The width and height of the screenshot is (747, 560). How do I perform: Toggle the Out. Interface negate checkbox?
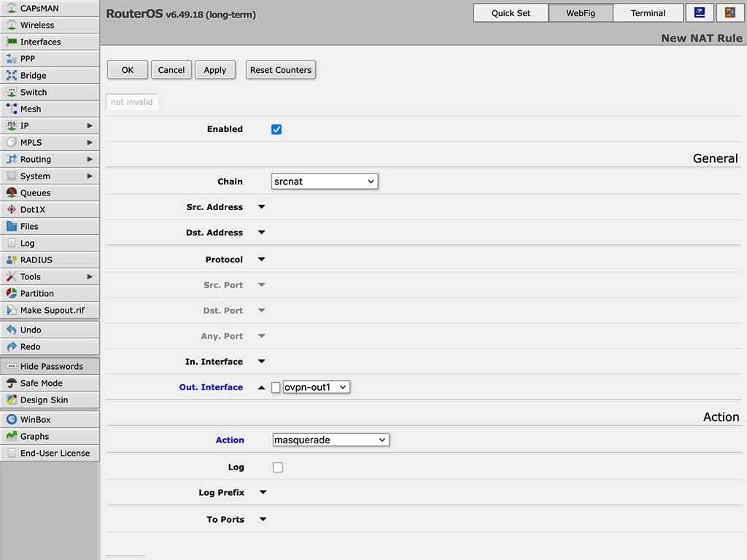[276, 388]
